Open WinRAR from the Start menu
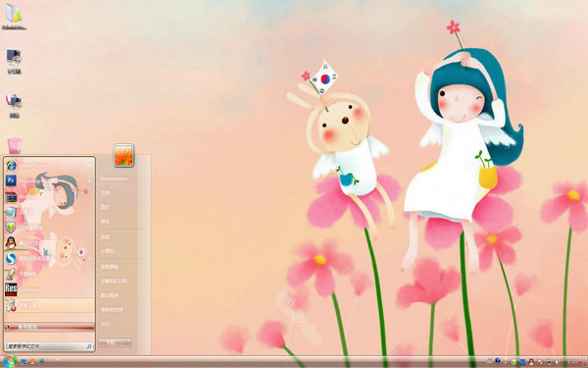 49,196
